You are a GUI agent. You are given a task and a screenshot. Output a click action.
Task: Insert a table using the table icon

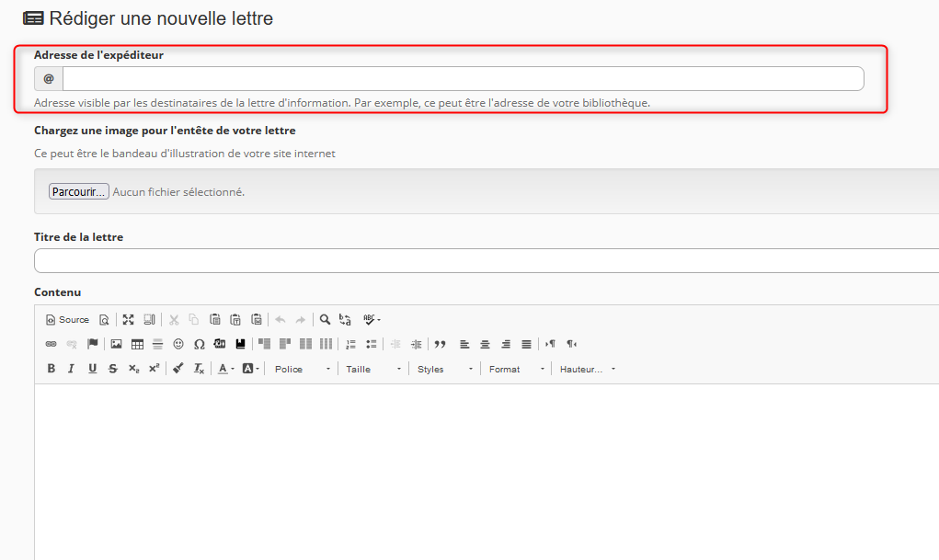pyautogui.click(x=137, y=344)
